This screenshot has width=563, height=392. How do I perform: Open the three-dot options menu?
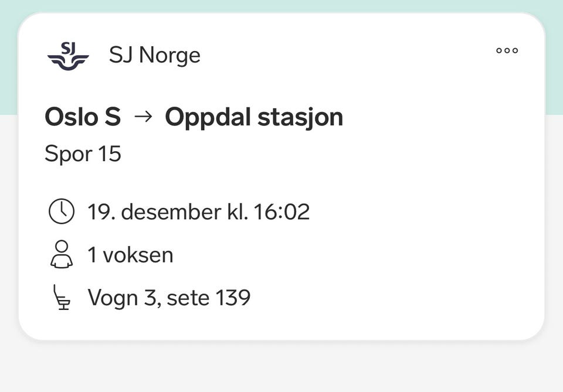[x=507, y=50]
